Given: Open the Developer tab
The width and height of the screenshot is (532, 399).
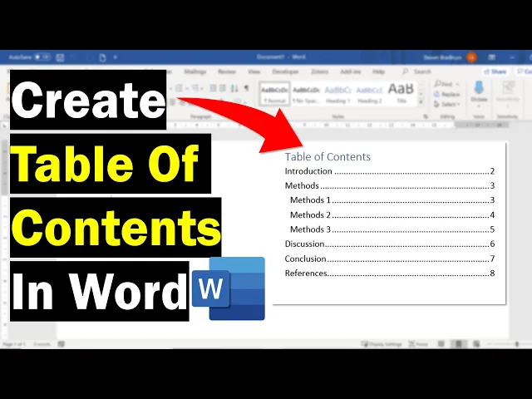Looking at the screenshot, I should pyautogui.click(x=285, y=71).
